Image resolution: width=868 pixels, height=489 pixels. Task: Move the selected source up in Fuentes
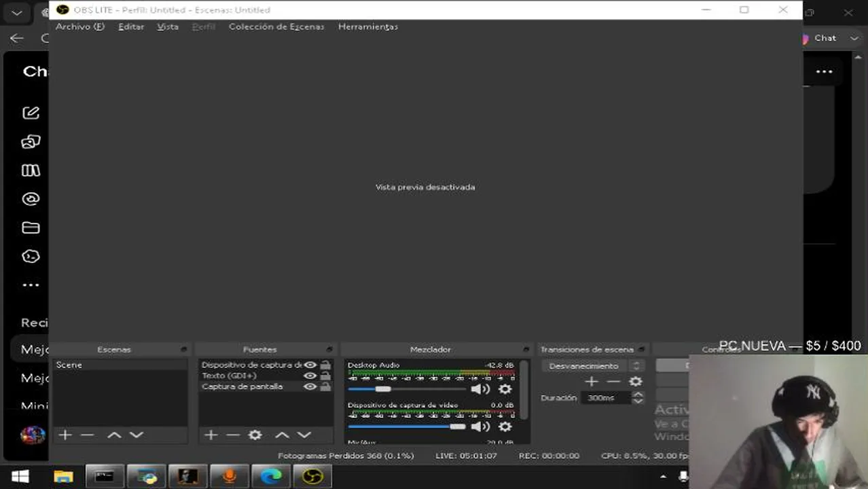[x=282, y=435]
